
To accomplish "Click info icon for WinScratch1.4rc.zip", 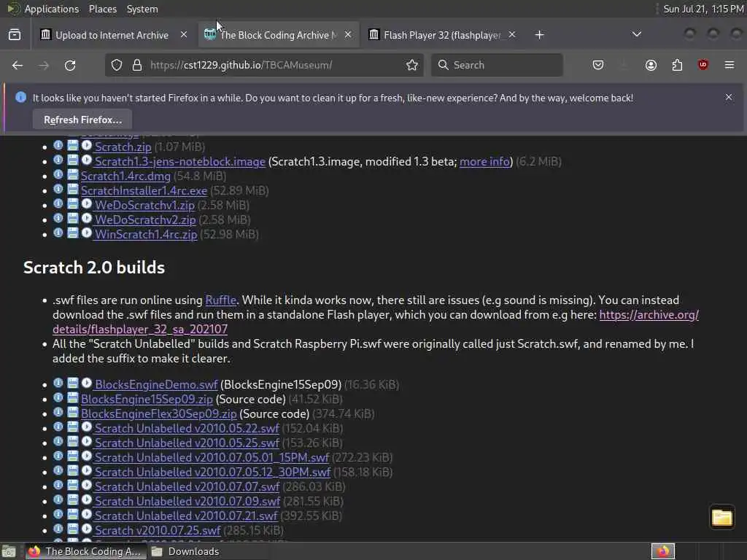I will pyautogui.click(x=58, y=233).
